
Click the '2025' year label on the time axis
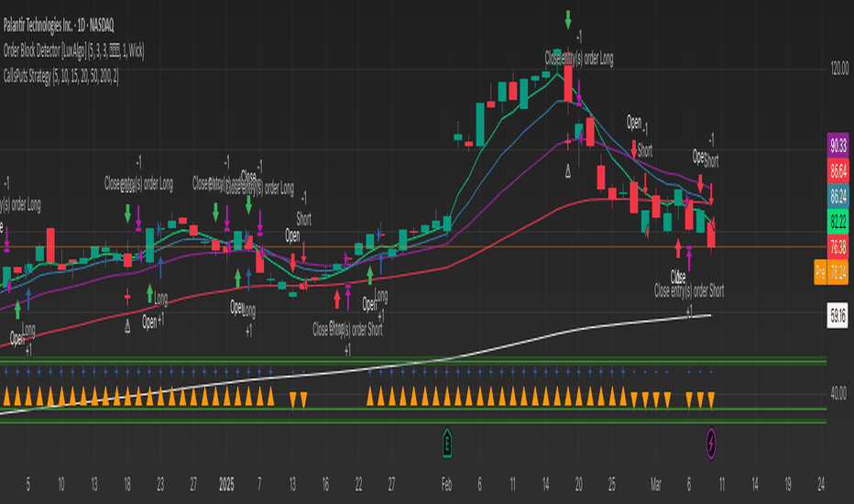coord(226,485)
